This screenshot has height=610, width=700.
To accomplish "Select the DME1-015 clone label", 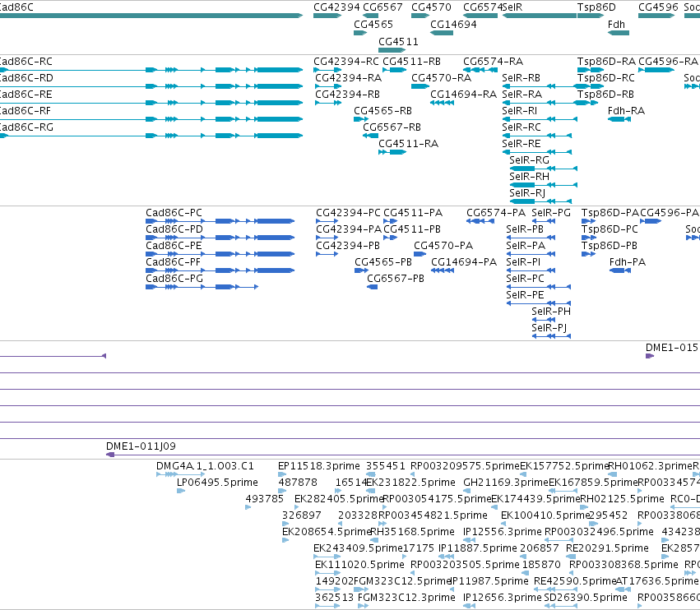I will point(672,348).
